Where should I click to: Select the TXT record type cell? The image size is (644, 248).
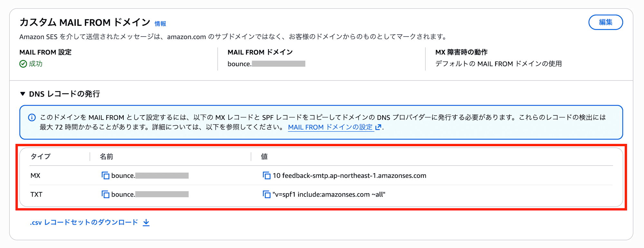click(x=36, y=194)
